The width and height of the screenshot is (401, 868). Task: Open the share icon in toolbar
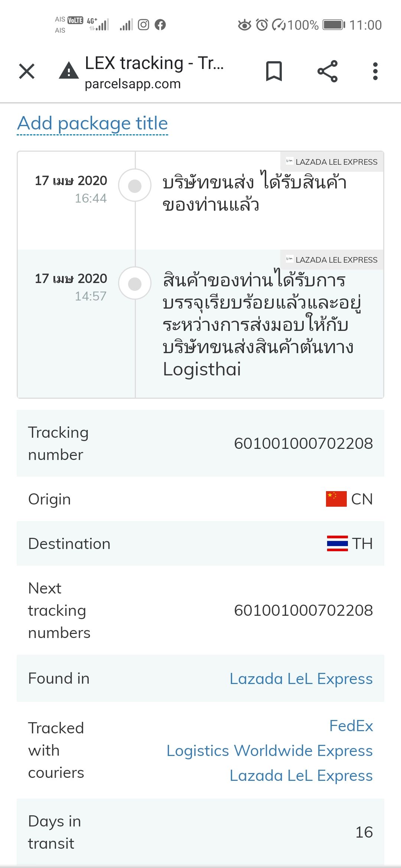327,71
